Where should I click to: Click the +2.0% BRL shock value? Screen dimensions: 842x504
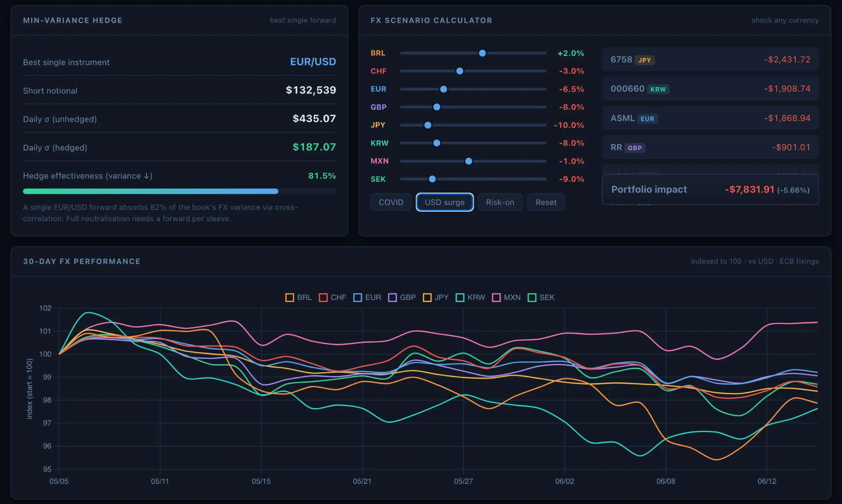pos(570,53)
